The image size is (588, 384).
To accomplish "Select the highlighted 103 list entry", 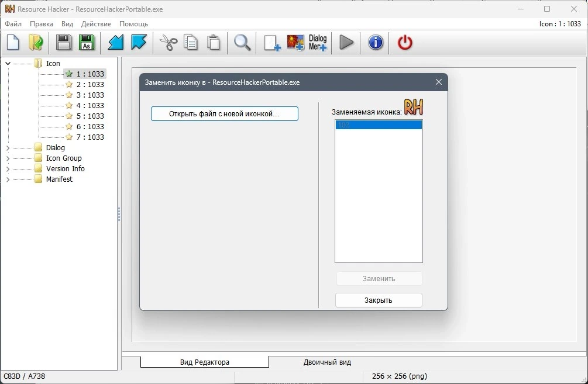I will pos(379,124).
